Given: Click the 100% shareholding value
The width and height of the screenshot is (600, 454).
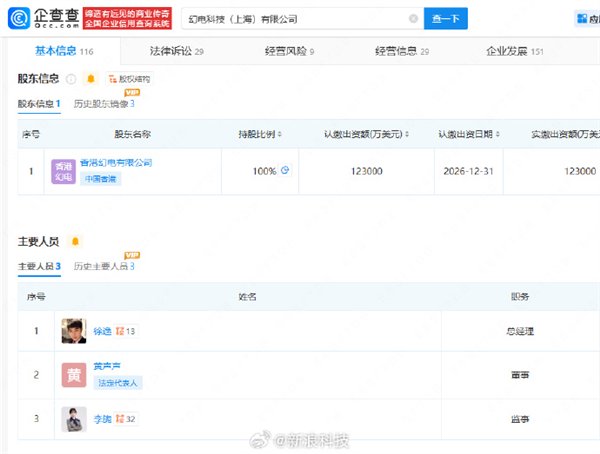Looking at the screenshot, I should point(264,171).
